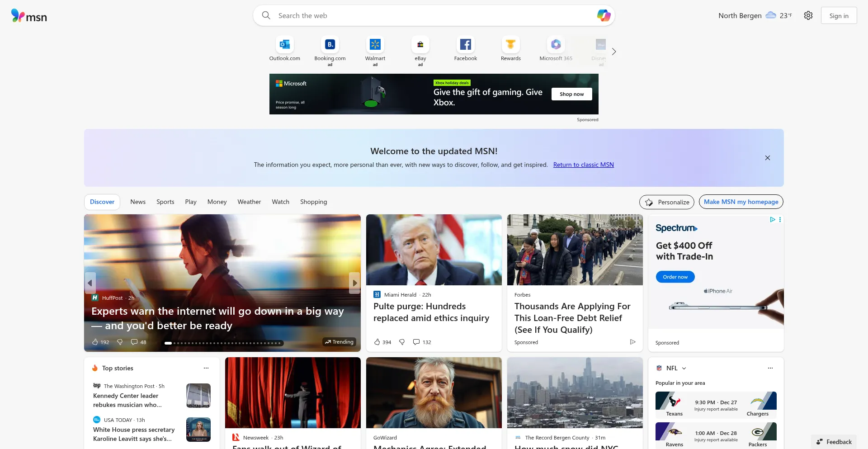Select the Microsoft Rewards trophy icon
Image resolution: width=868 pixels, height=449 pixels.
[510, 44]
